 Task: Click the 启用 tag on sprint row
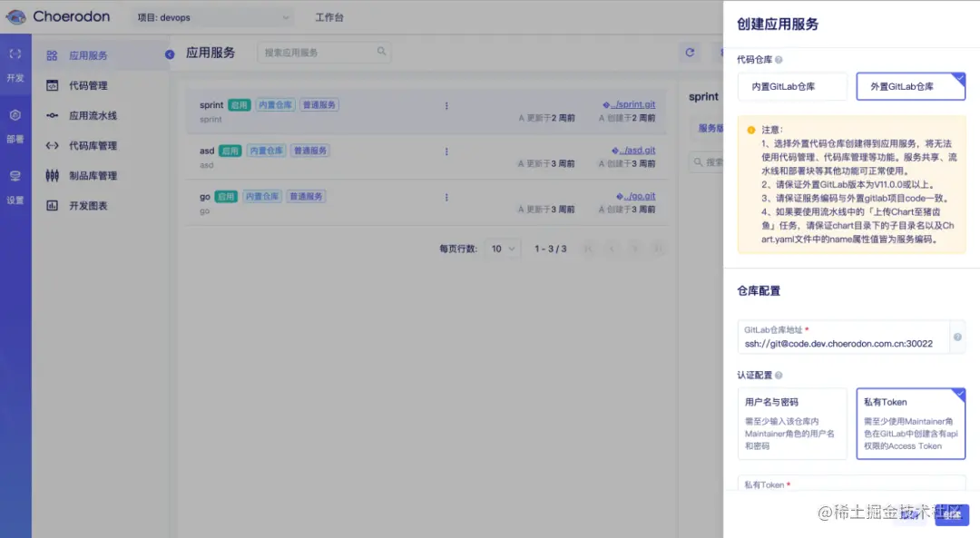240,105
